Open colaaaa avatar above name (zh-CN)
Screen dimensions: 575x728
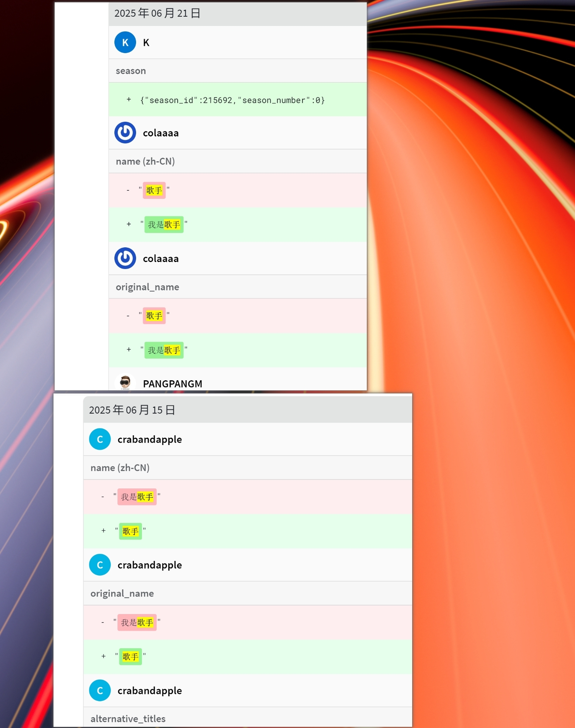(x=125, y=133)
